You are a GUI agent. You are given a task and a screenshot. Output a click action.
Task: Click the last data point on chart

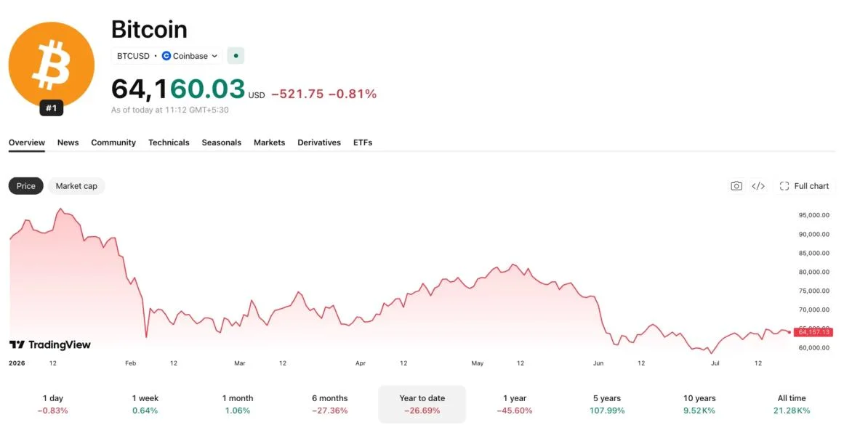click(x=789, y=332)
